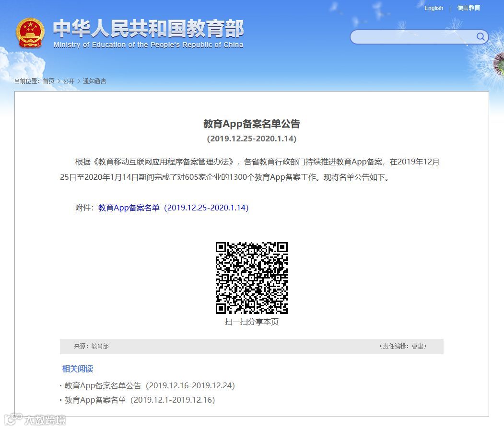The image size is (504, 429).
Task: Open 公开 in the breadcrumb
Action: [x=69, y=81]
